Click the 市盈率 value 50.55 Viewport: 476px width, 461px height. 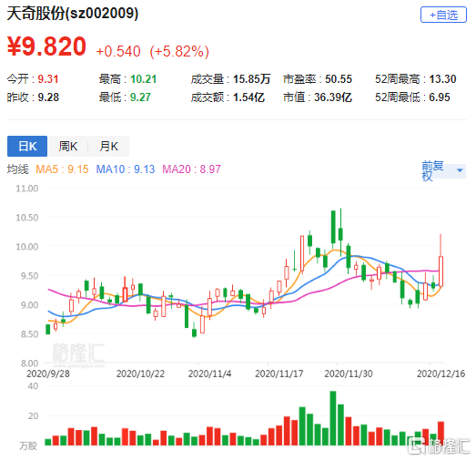pyautogui.click(x=339, y=79)
